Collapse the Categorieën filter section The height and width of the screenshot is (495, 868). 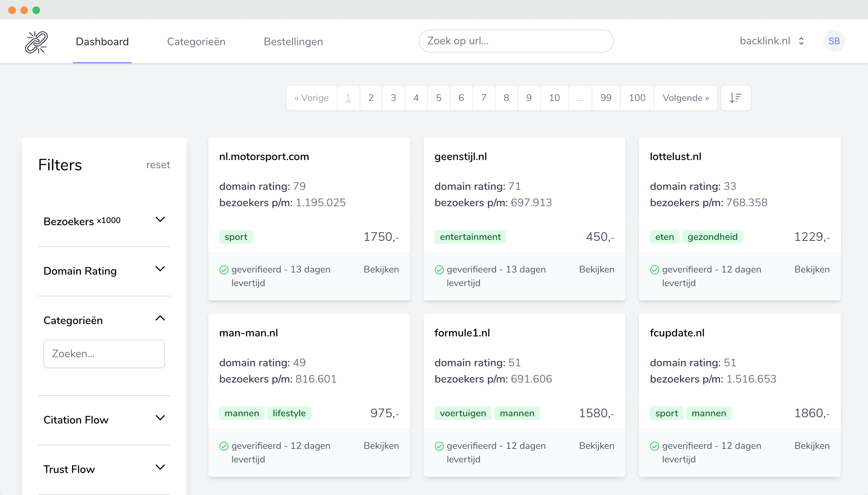coord(160,319)
